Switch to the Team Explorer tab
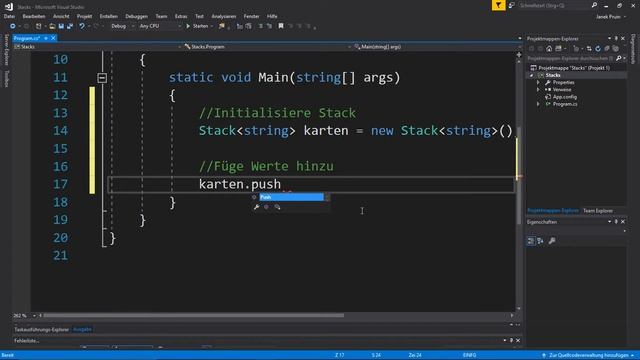The image size is (640, 360). [x=598, y=211]
